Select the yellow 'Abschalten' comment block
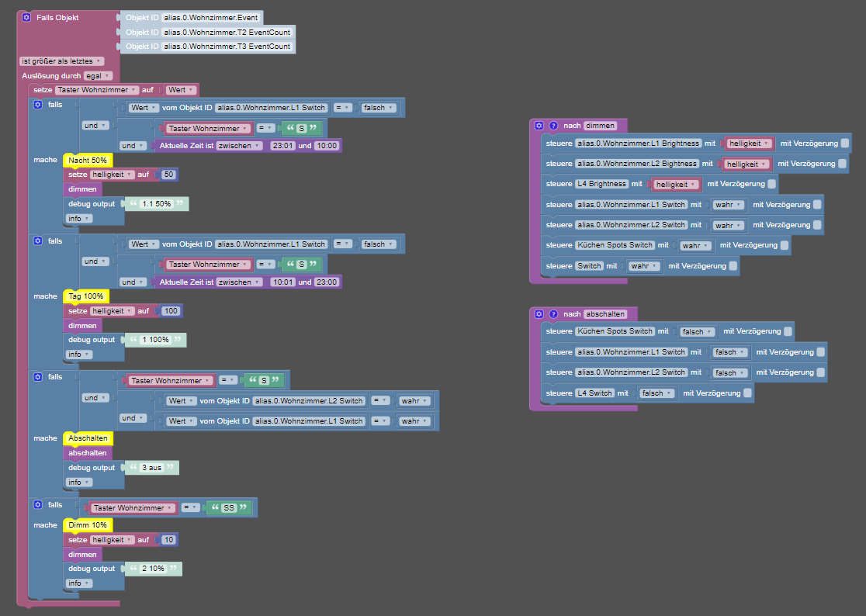 (x=88, y=438)
